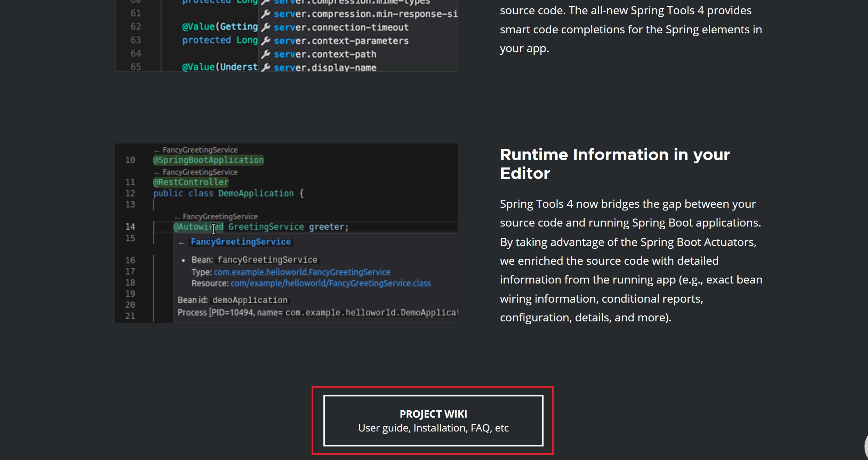
Task: Click com.example.helloworld.FancyGreetingService type link
Action: coord(302,272)
